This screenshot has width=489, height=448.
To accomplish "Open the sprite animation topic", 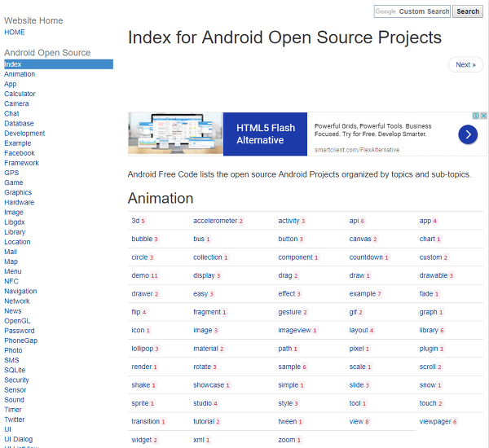I will click(x=140, y=403).
